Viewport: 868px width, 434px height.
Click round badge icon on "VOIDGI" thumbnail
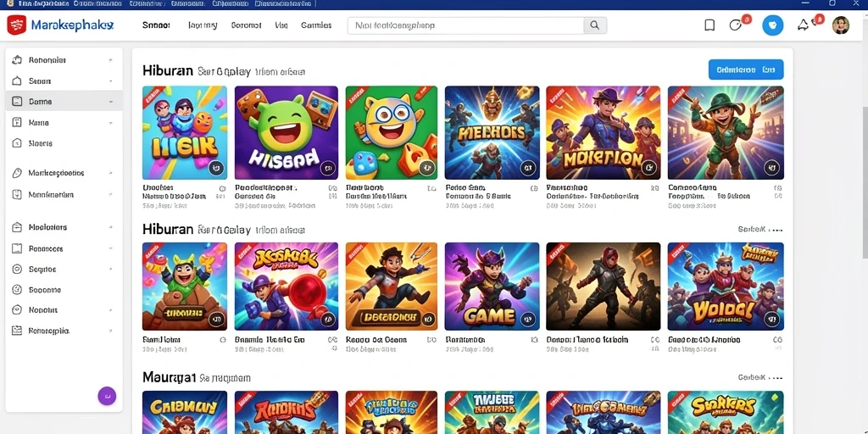click(x=771, y=319)
